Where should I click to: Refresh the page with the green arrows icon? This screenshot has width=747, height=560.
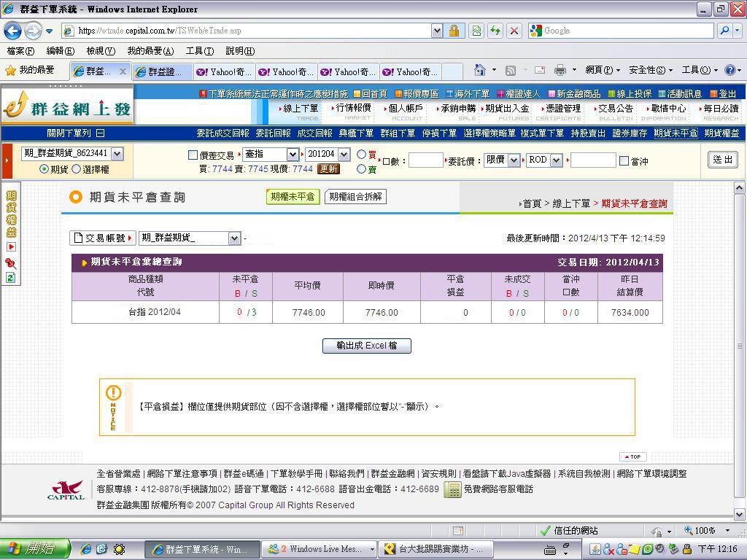click(495, 31)
